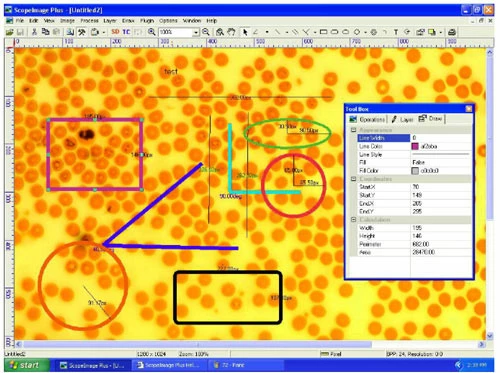Choose the arrow pointer selection tool

pyautogui.click(x=245, y=32)
